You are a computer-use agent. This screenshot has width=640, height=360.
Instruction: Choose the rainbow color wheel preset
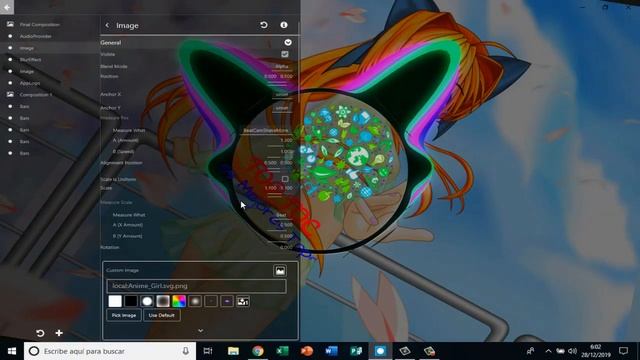[179, 301]
